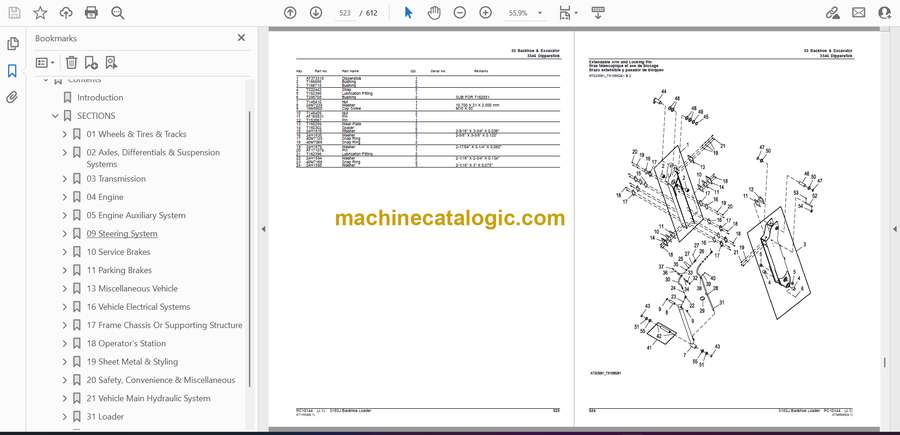
Task: Add new bookmark icon
Action: coord(91,62)
